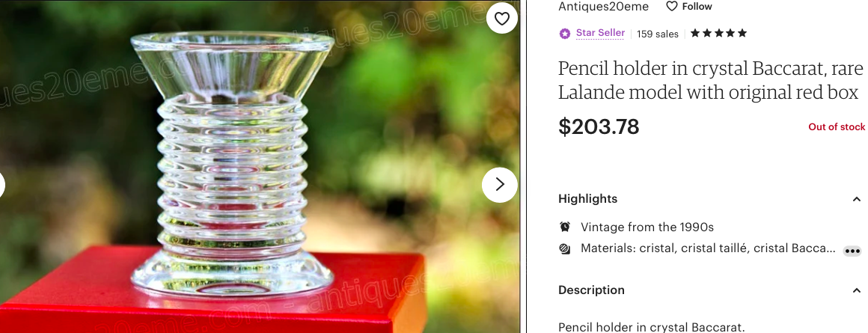Show more materials via ellipsis button
Viewport: 868px width, 333px height.
pyautogui.click(x=852, y=251)
